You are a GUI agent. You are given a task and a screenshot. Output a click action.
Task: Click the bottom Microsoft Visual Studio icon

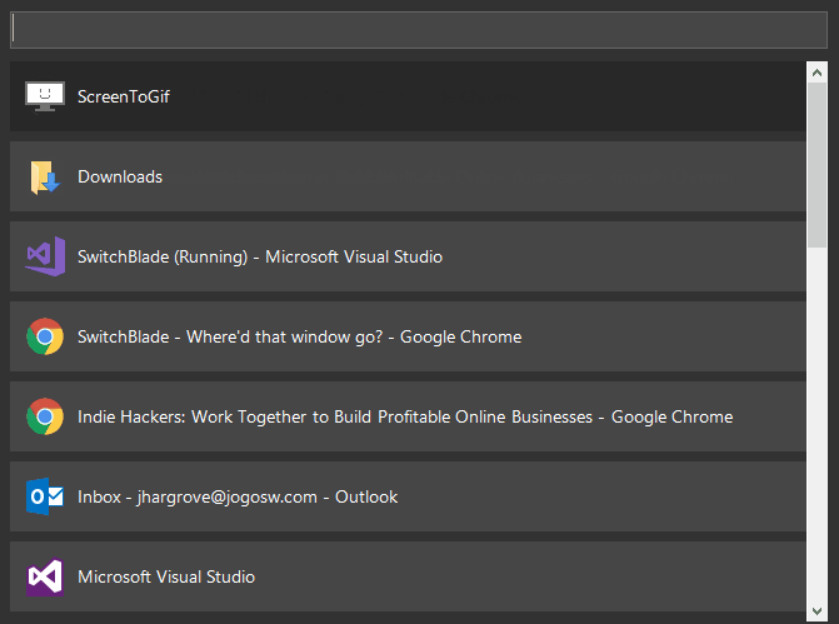point(45,577)
